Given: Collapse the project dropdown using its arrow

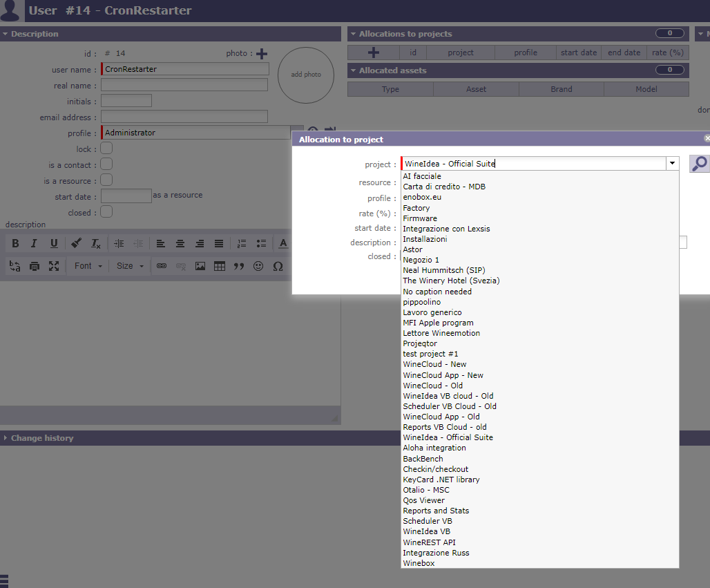Looking at the screenshot, I should pyautogui.click(x=671, y=164).
